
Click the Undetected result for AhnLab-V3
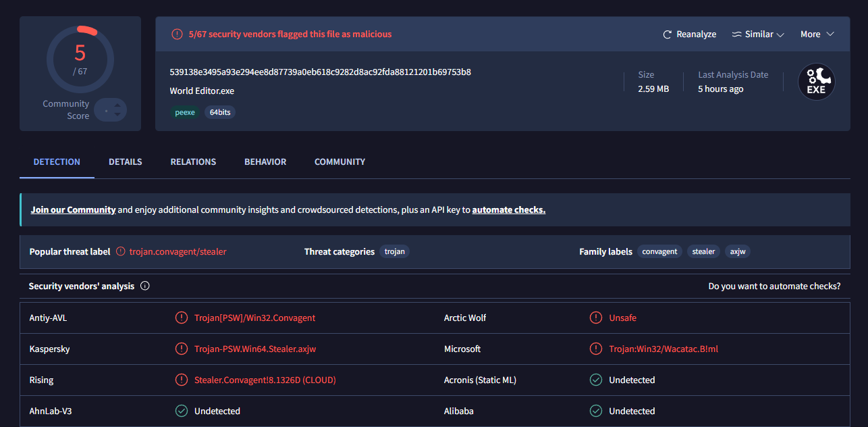click(217, 411)
